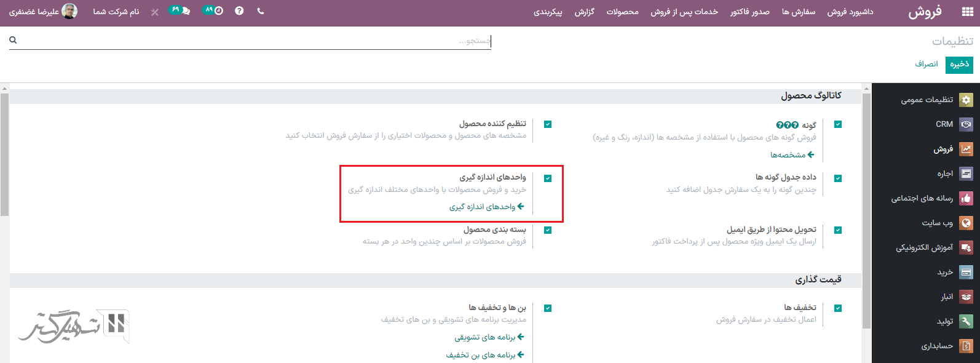Click انصراف discard button
Viewport: 980px width, 363px height.
coord(927,64)
